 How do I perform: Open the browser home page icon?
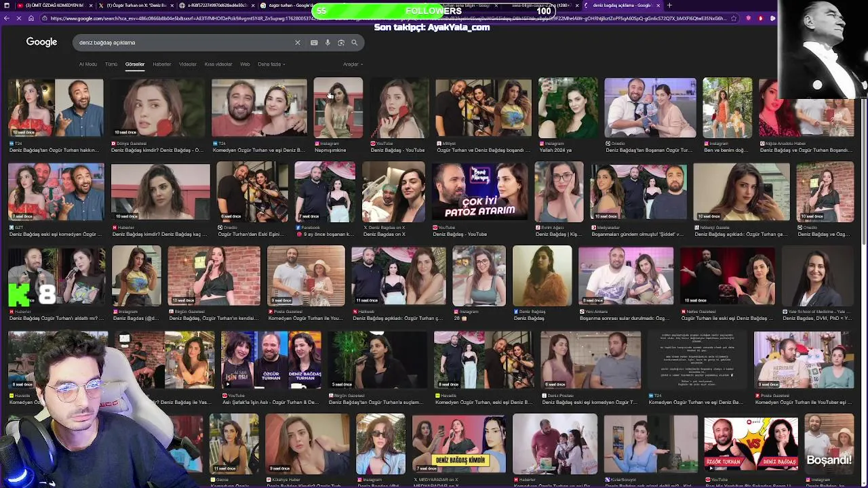click(x=31, y=18)
